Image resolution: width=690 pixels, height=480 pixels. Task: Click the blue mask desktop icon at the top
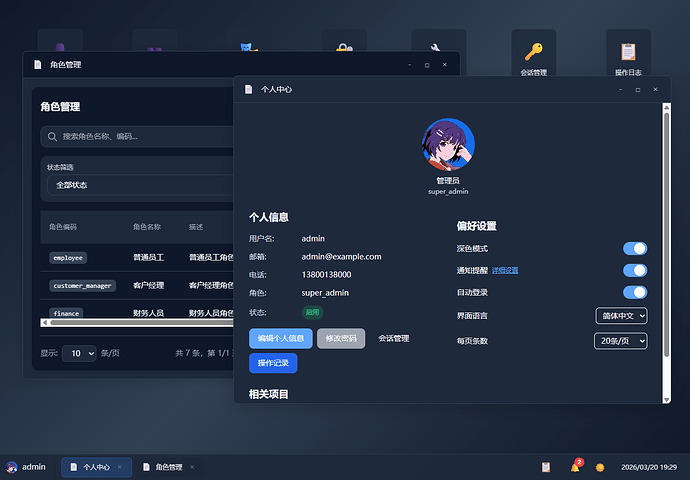tap(249, 47)
